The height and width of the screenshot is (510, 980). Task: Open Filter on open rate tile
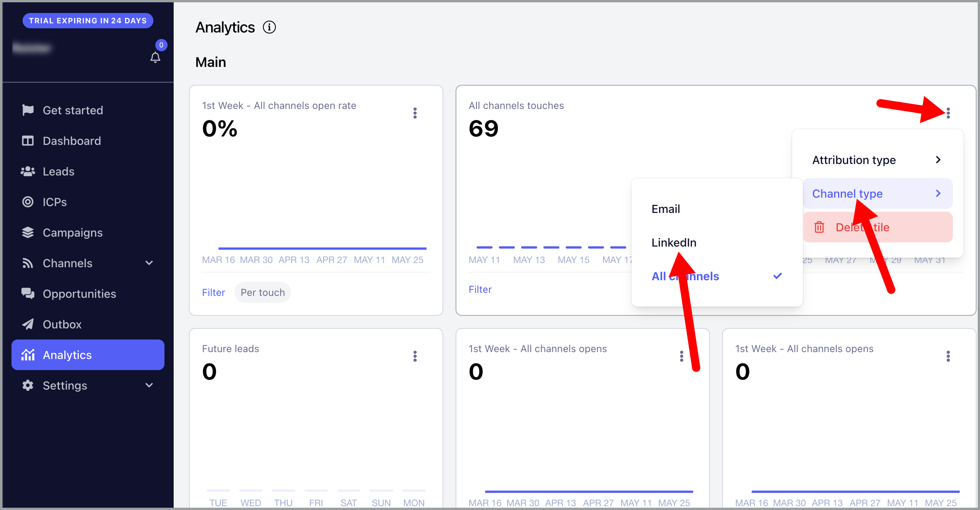coord(213,292)
